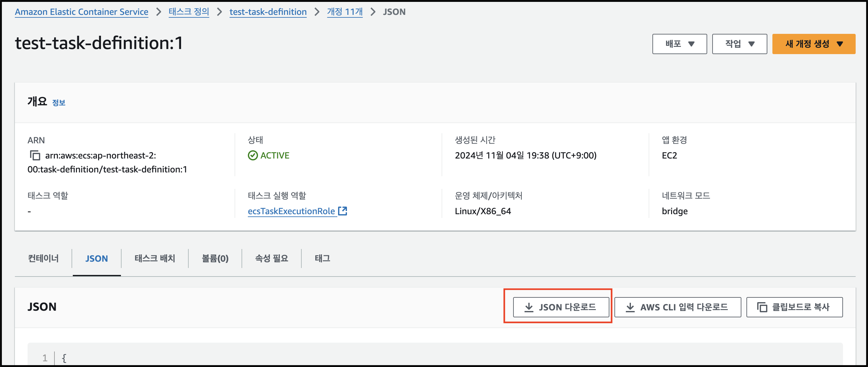Click the download icon in AWS CLI 입력 다운로드

[x=630, y=307]
